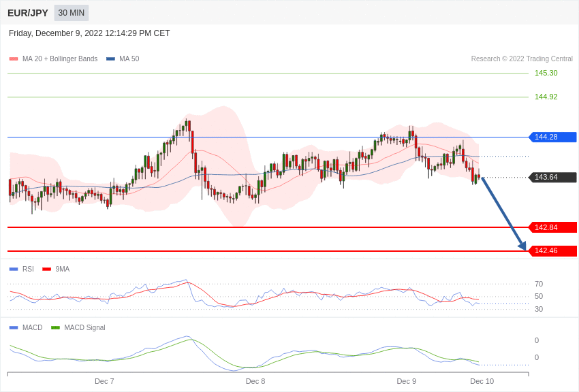Click the RSI 50 axis value

pyautogui.click(x=539, y=297)
